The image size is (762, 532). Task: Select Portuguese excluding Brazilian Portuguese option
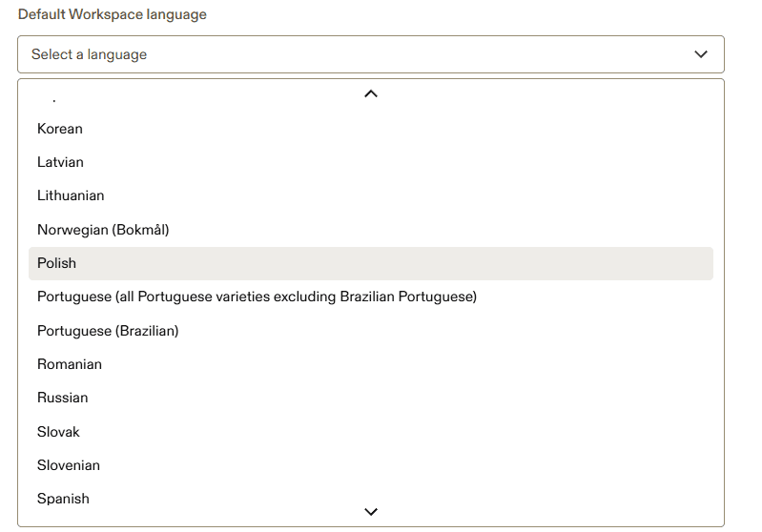(257, 297)
